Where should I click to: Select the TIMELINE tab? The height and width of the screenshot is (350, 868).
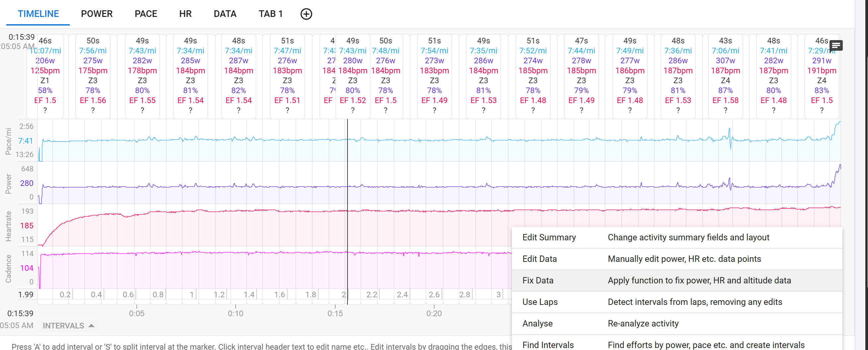(x=38, y=14)
